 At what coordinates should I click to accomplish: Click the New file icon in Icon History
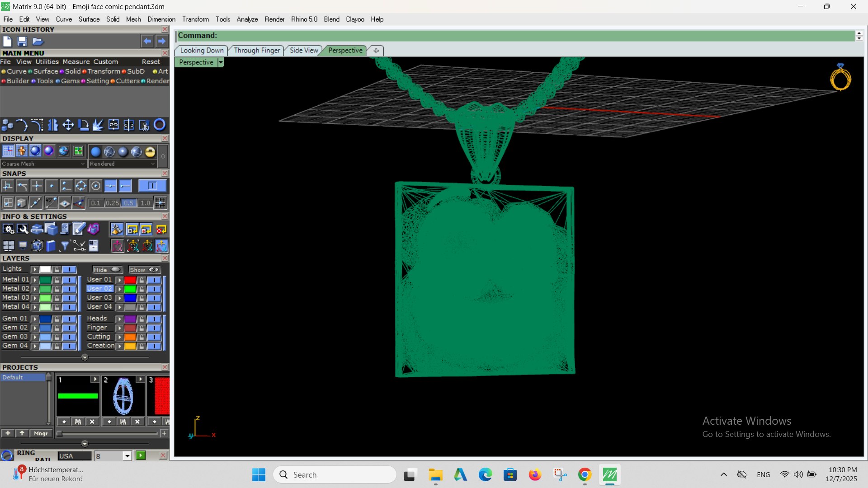(7, 41)
